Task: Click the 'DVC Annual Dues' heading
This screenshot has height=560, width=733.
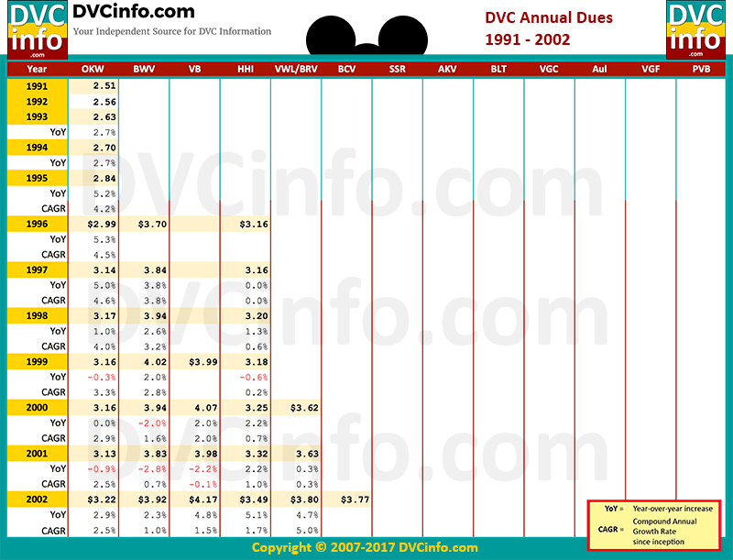Action: click(x=549, y=17)
